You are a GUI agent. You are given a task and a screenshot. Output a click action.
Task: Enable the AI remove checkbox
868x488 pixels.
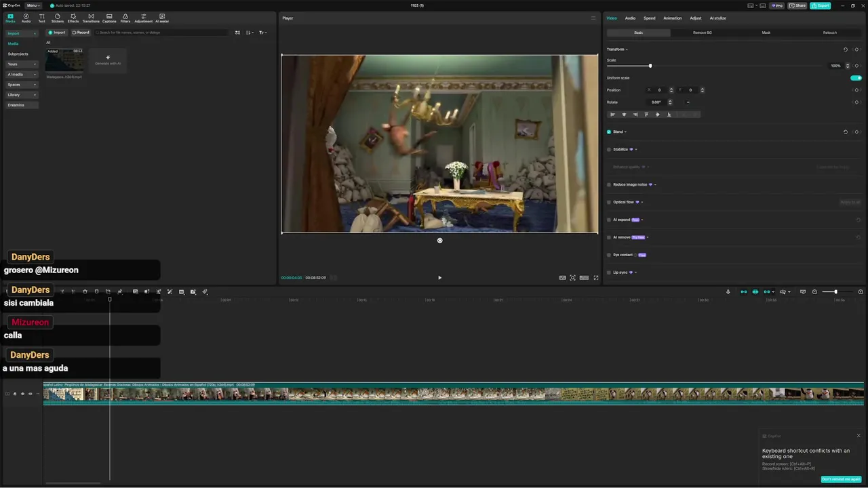[609, 238]
